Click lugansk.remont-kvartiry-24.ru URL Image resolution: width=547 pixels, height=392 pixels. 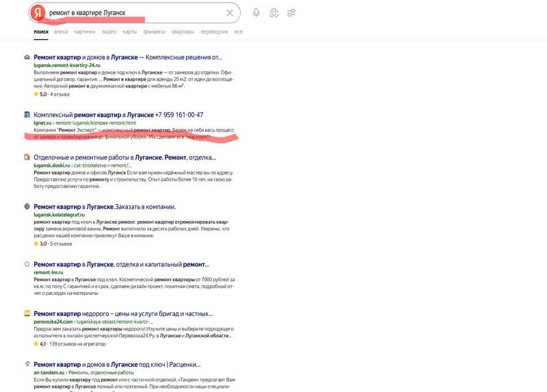click(x=67, y=65)
